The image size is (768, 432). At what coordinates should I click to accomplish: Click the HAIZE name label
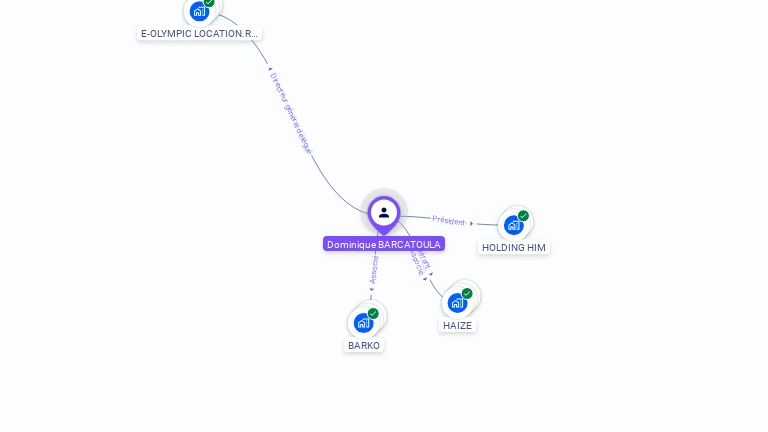(457, 325)
